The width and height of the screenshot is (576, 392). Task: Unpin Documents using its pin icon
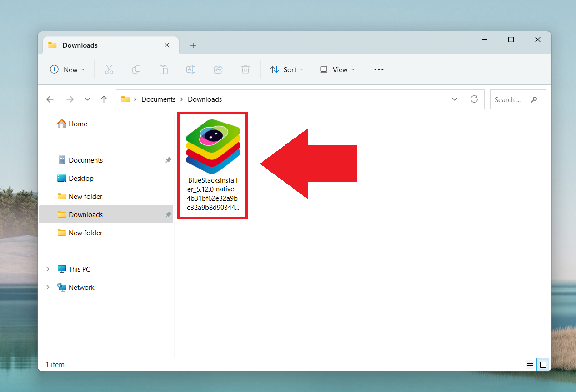click(168, 160)
